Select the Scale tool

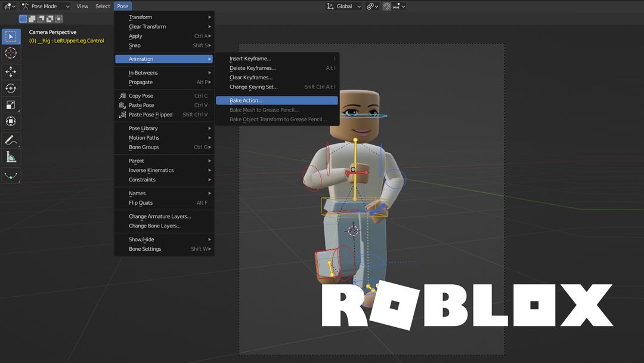point(10,104)
